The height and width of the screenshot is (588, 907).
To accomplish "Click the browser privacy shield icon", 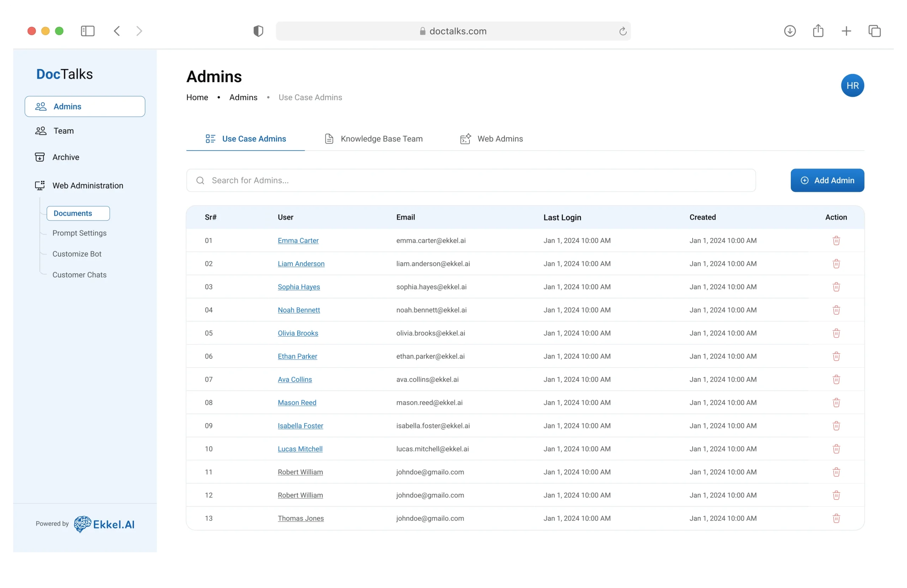I will [258, 31].
